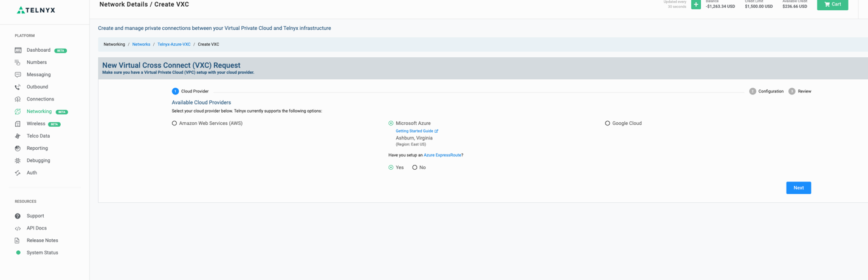Click Networks breadcrumb link
This screenshot has width=868, height=280.
tap(141, 44)
